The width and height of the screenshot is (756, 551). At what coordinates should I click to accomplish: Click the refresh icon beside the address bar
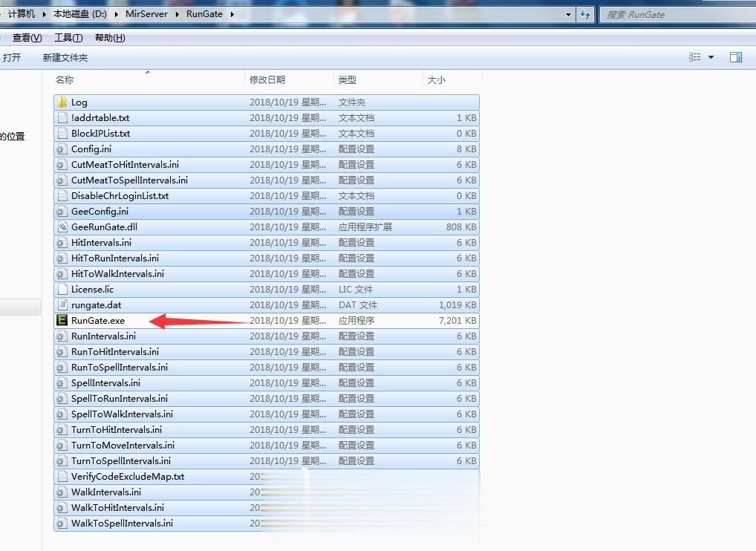585,14
